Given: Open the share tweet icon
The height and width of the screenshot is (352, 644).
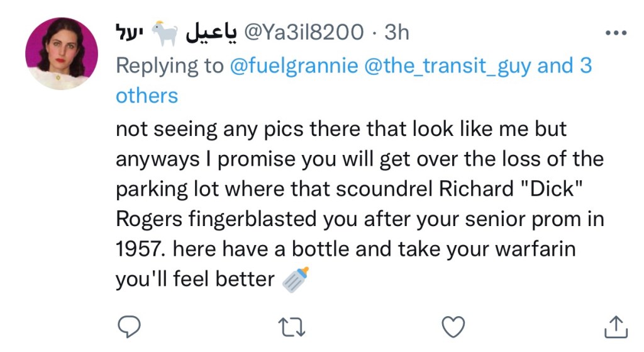Looking at the screenshot, I should click(613, 327).
